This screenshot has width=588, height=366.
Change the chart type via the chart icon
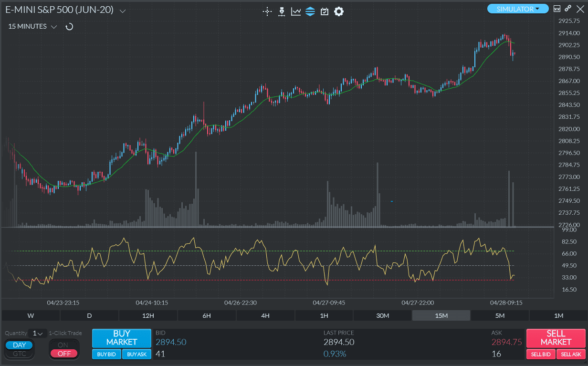coord(296,11)
